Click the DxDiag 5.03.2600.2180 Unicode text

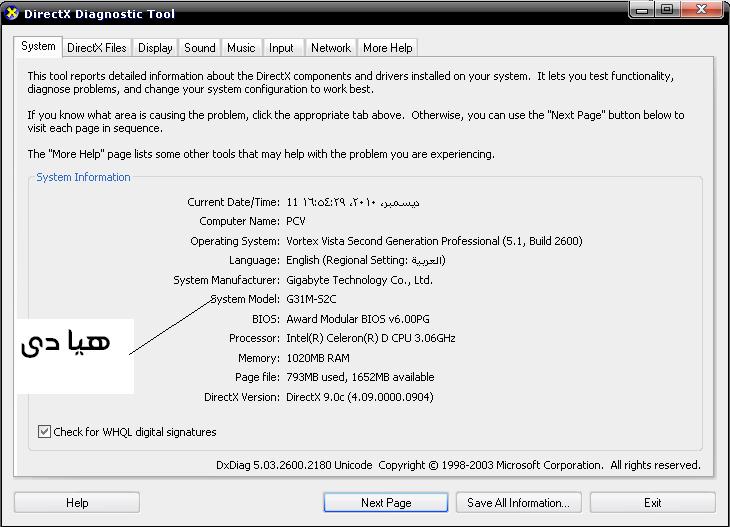click(x=294, y=465)
